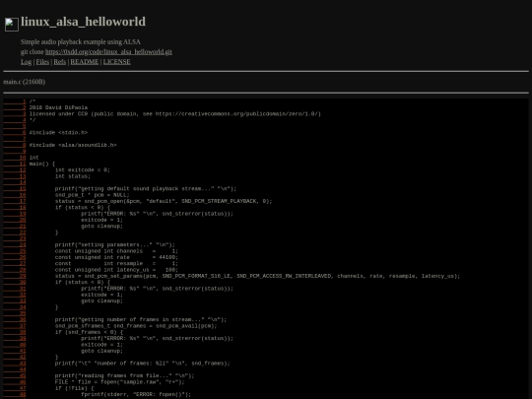Click 'number of frames: %li' printf line

143,364
